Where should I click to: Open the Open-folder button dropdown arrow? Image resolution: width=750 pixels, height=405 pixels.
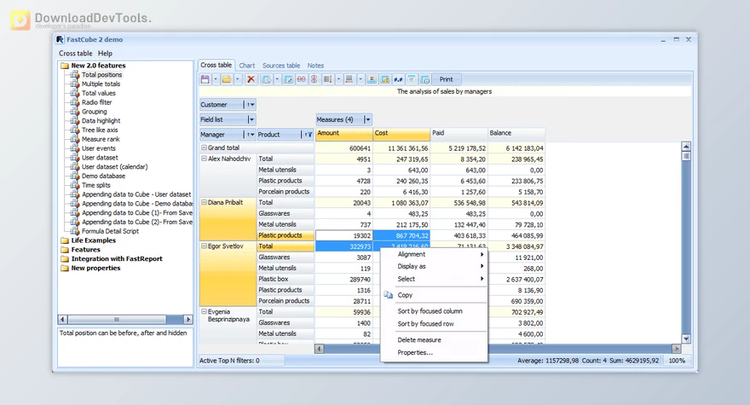coord(238,79)
